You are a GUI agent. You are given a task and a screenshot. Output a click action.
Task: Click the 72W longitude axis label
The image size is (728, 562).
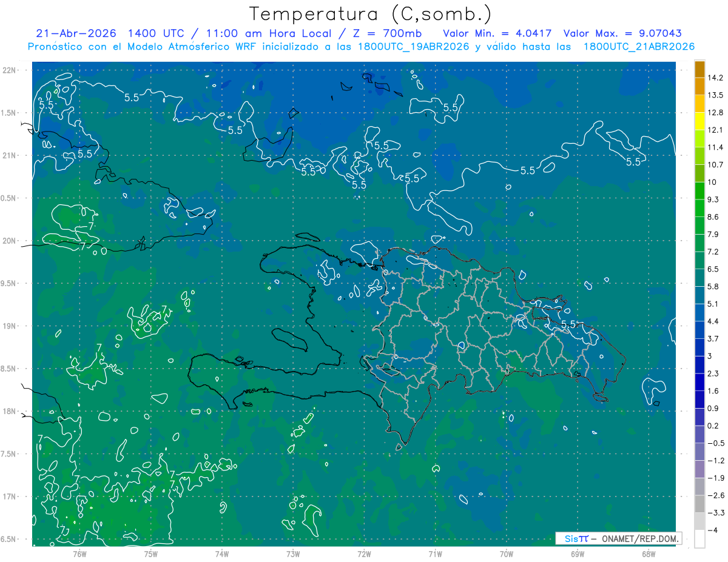tap(364, 554)
